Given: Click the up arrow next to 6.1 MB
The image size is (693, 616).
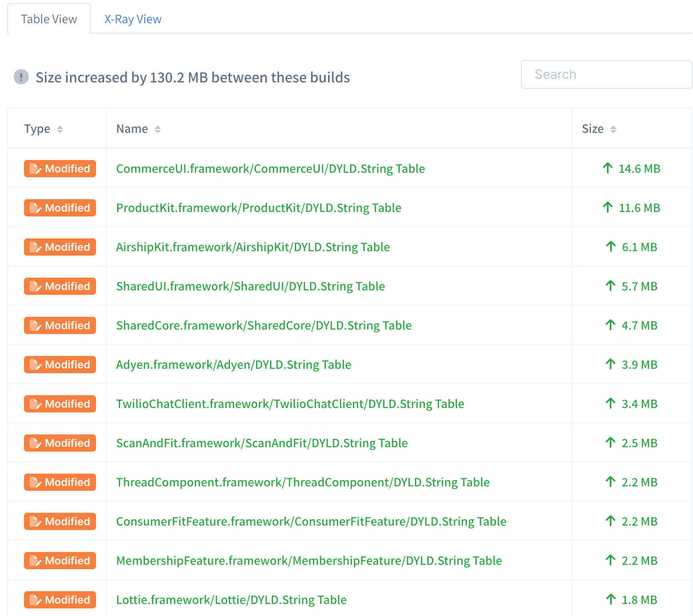Looking at the screenshot, I should pos(611,247).
